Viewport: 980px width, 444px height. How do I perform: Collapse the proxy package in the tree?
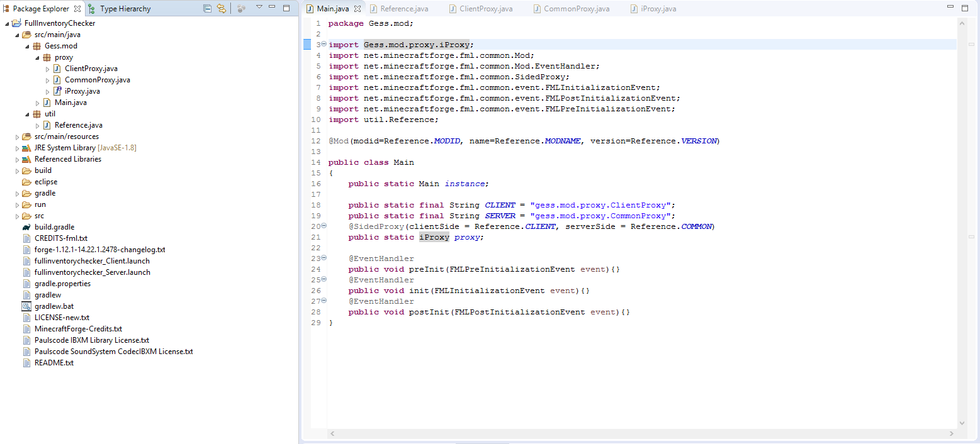coord(38,57)
